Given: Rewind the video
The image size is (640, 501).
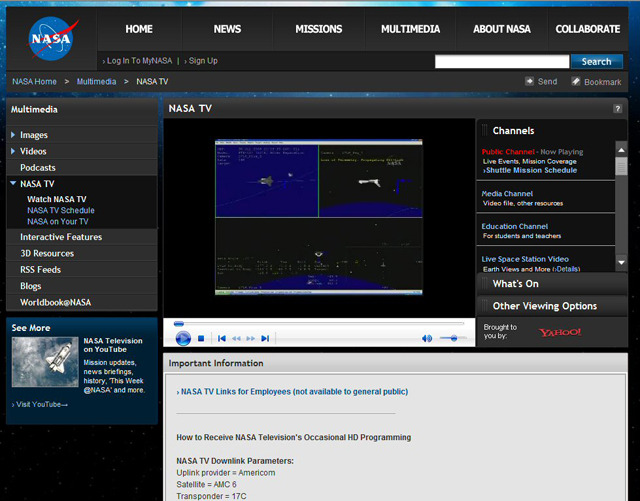Looking at the screenshot, I should click(236, 338).
